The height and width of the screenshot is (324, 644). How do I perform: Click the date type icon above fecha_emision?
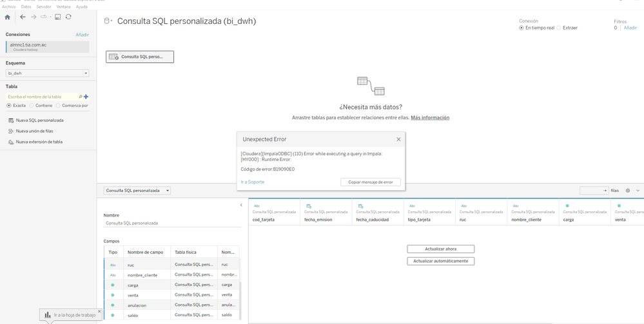(x=308, y=205)
